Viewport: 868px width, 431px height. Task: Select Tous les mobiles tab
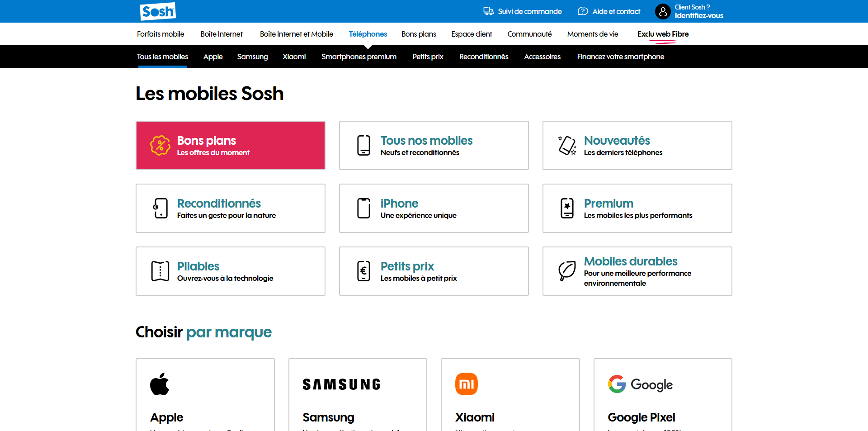click(162, 57)
